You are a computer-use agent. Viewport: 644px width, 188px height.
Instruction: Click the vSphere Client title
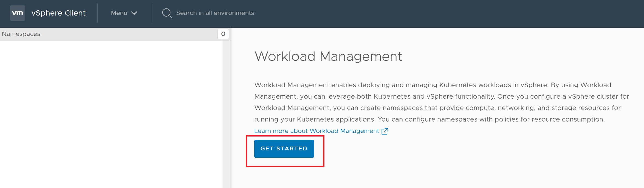pyautogui.click(x=58, y=13)
